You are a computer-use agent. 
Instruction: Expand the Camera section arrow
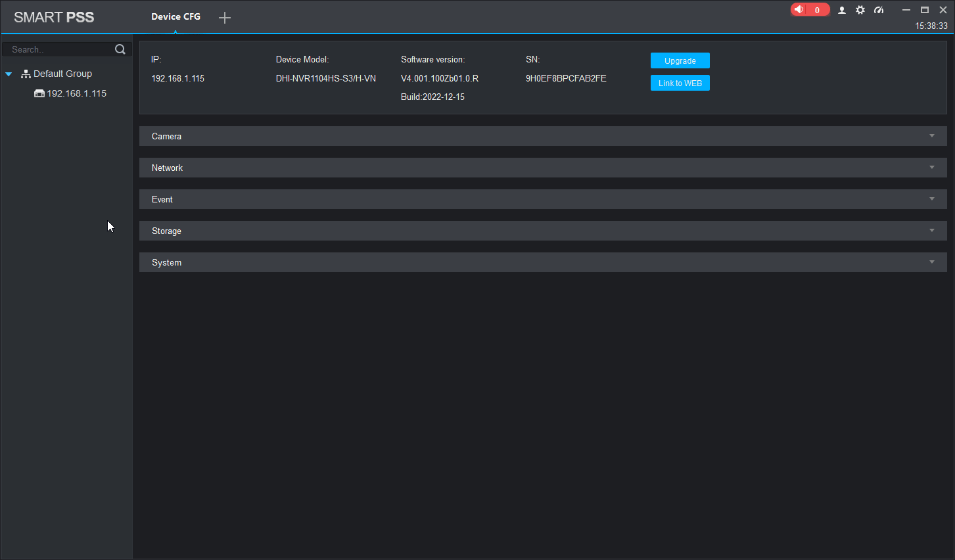[931, 136]
